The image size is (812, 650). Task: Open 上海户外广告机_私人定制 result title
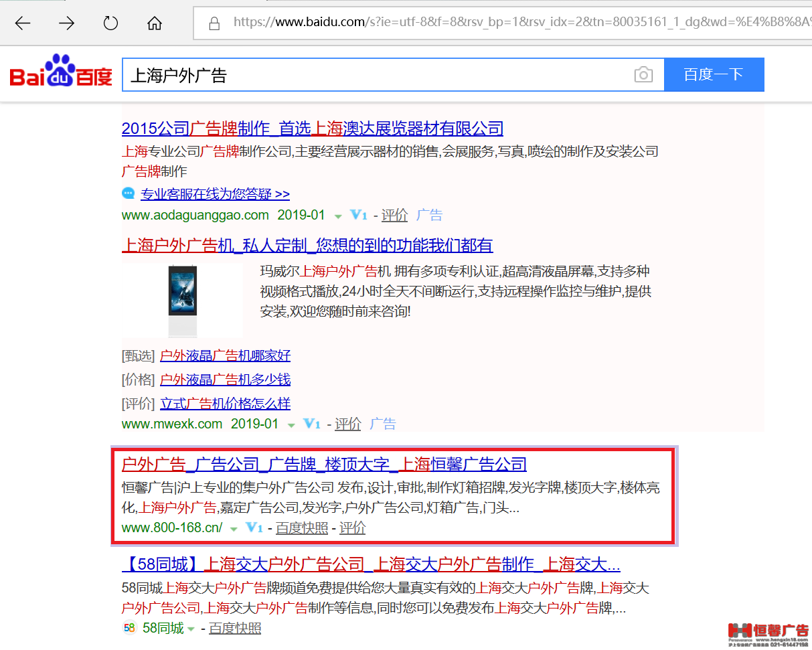point(307,245)
